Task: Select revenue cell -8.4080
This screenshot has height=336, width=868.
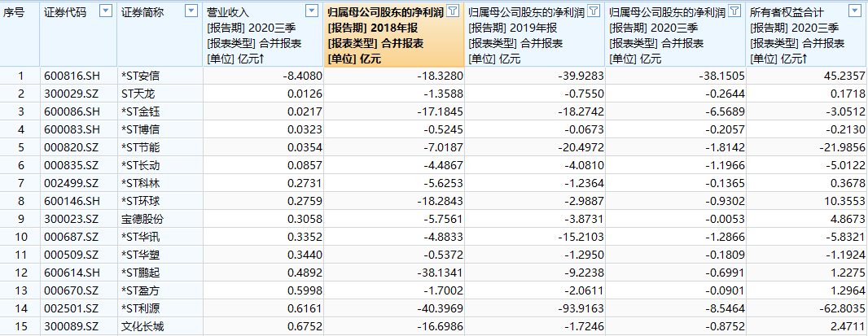Action: pyautogui.click(x=264, y=76)
